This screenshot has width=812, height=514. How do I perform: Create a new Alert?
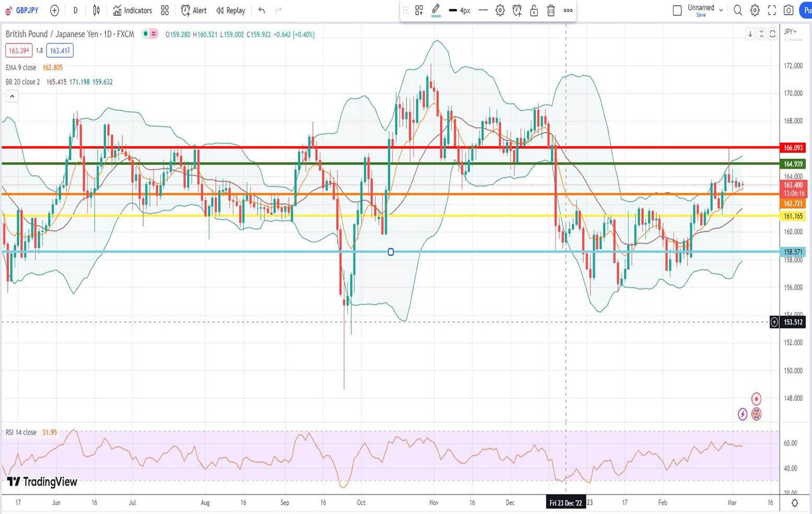(194, 10)
